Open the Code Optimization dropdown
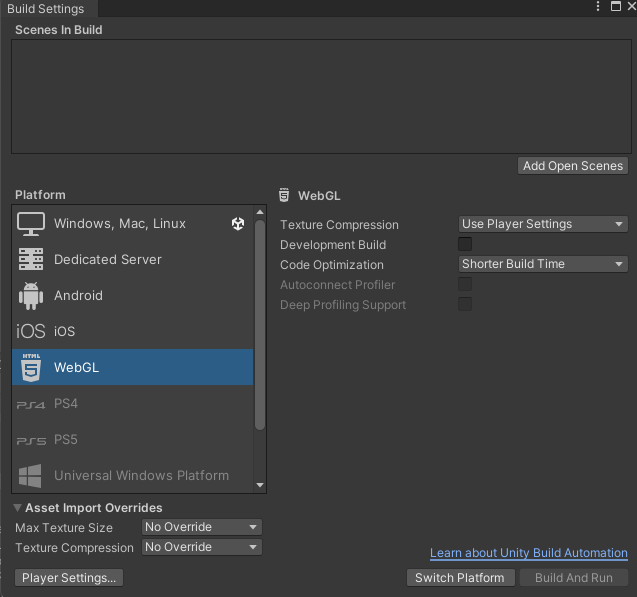Screen dimensions: 637x597 [x=543, y=264]
